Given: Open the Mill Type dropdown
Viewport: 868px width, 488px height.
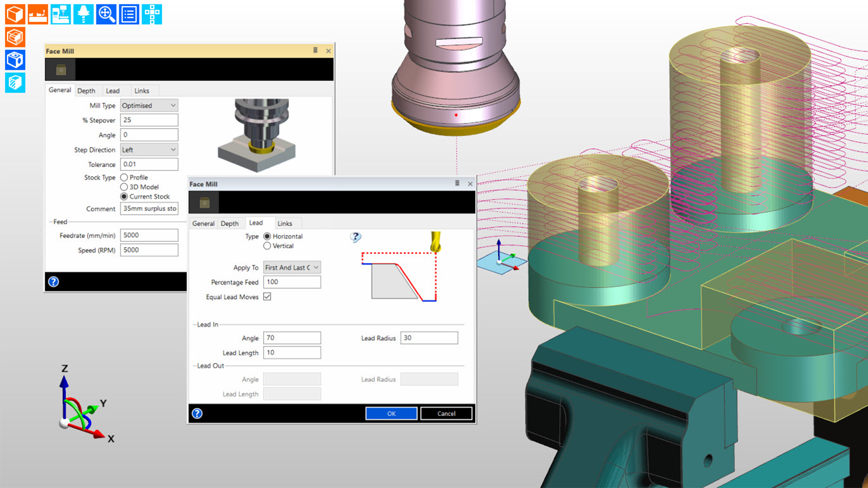Looking at the screenshot, I should pos(149,105).
